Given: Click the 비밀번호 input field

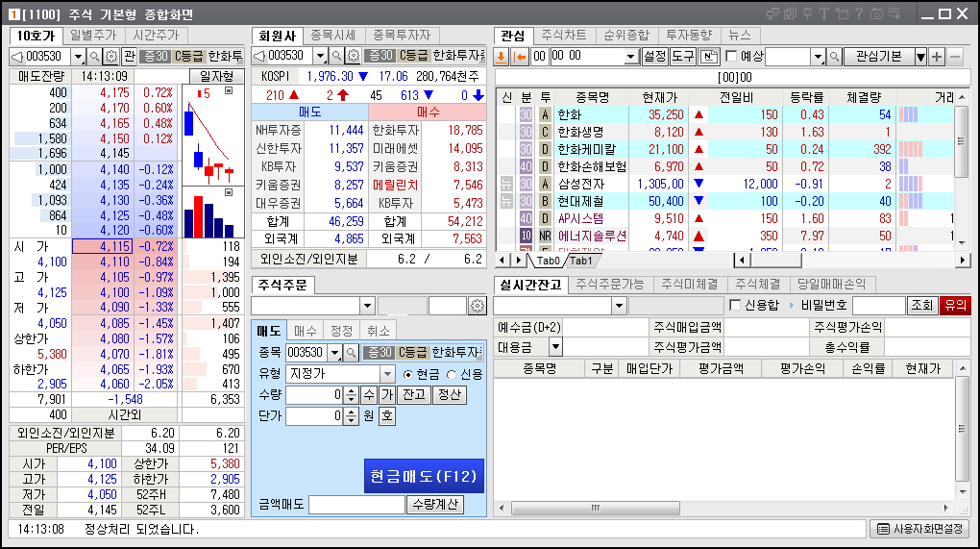Looking at the screenshot, I should [879, 305].
